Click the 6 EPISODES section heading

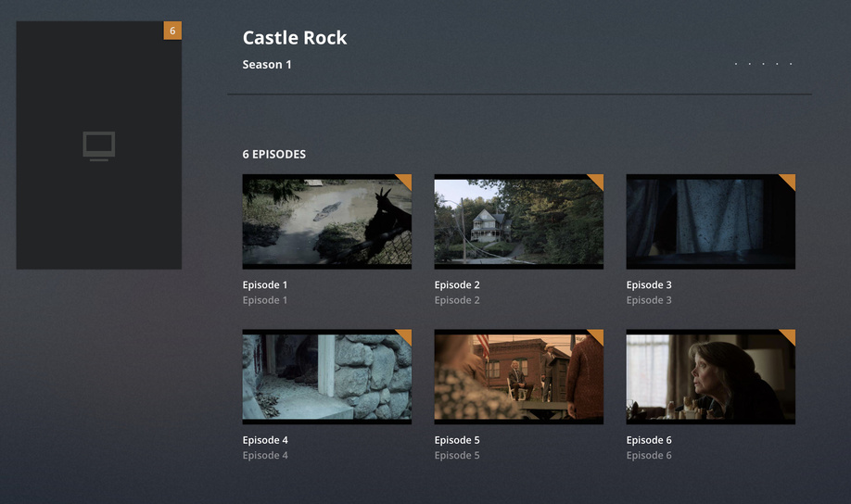[x=274, y=154]
